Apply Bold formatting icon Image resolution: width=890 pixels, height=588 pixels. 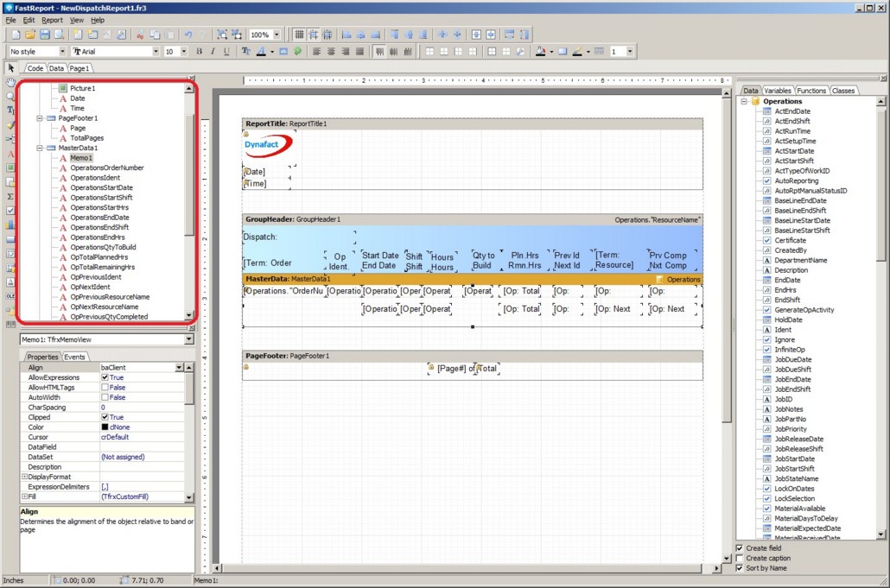(199, 52)
